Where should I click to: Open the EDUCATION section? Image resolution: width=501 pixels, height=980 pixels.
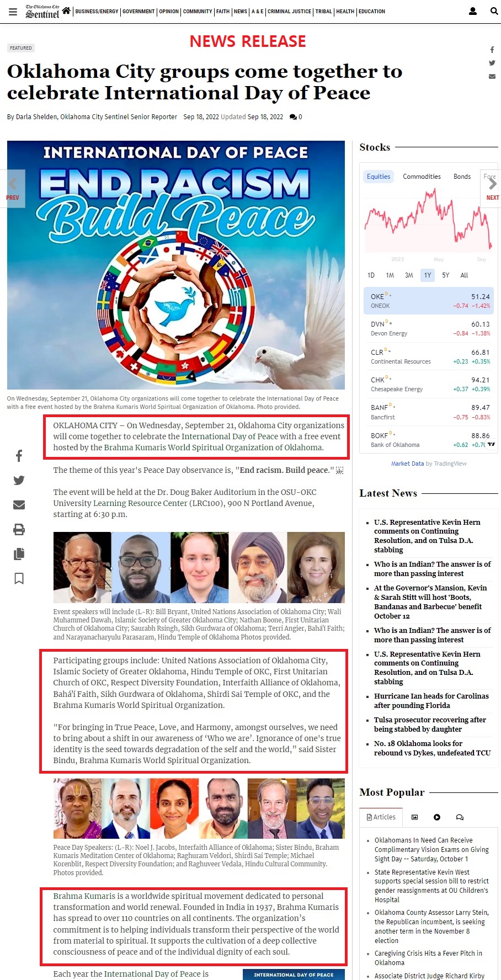[x=372, y=11]
